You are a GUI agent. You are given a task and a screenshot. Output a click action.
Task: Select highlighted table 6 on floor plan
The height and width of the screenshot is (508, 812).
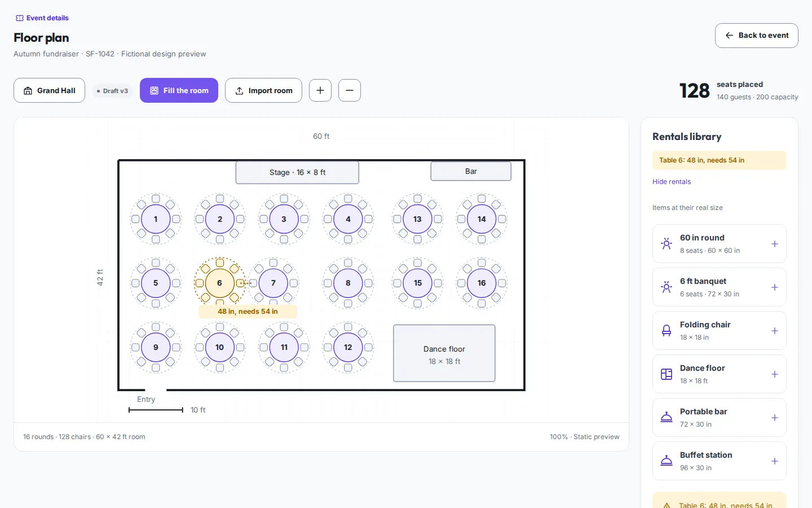[220, 283]
